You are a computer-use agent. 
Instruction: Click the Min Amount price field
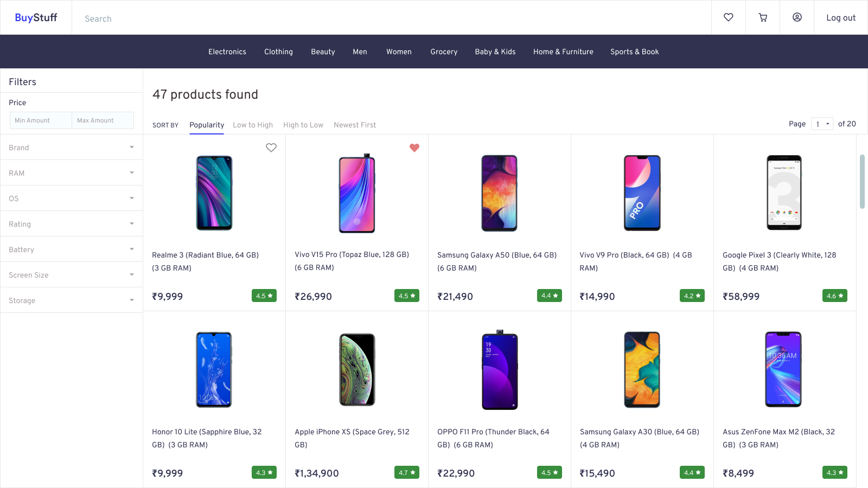41,120
